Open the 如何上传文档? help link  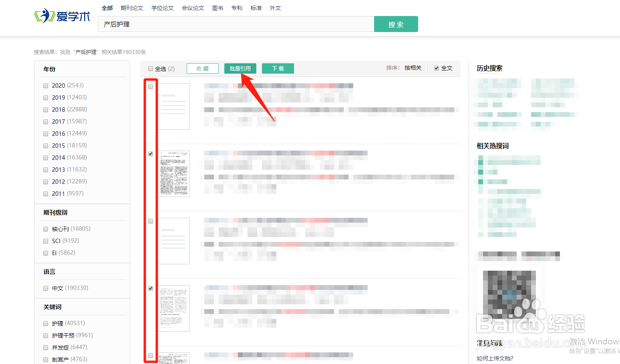(x=495, y=358)
